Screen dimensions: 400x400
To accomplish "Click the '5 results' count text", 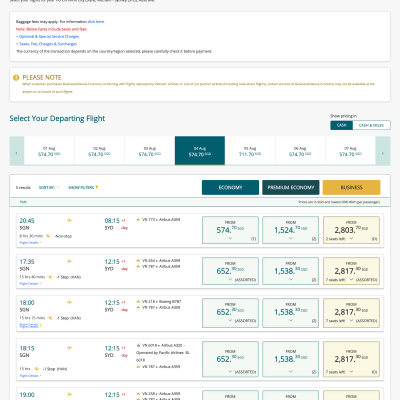I will pos(23,187).
